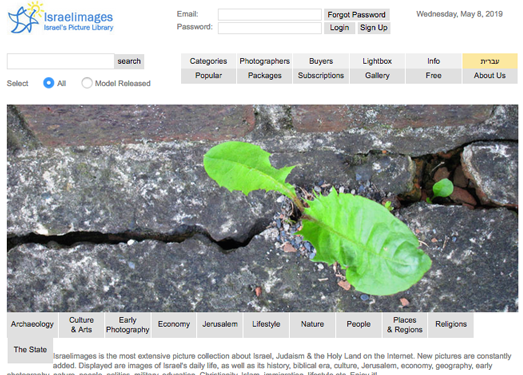This screenshot has width=523, height=375.
Task: Open the Jerusalem category tab
Action: [220, 324]
